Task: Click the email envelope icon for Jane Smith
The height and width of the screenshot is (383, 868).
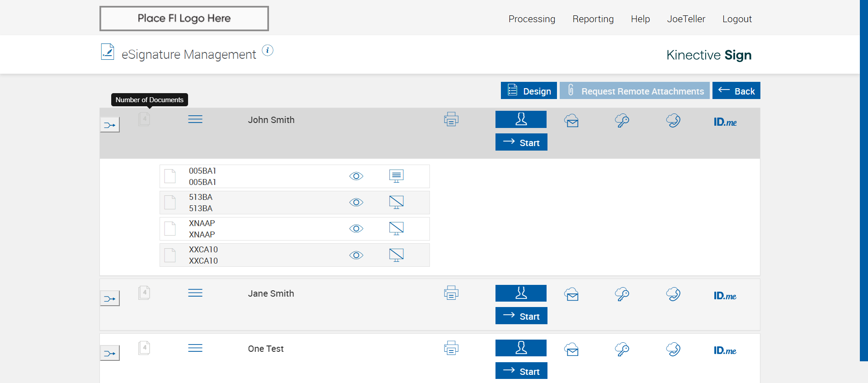Action: pos(571,294)
